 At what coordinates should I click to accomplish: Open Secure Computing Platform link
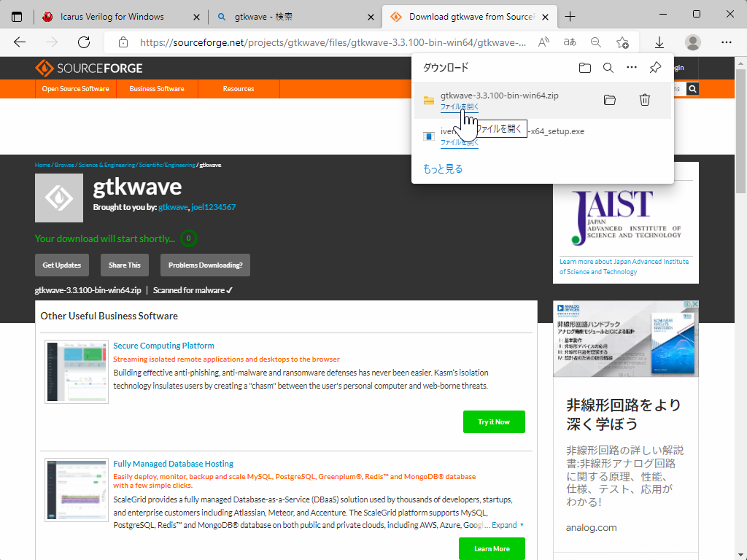tap(163, 346)
